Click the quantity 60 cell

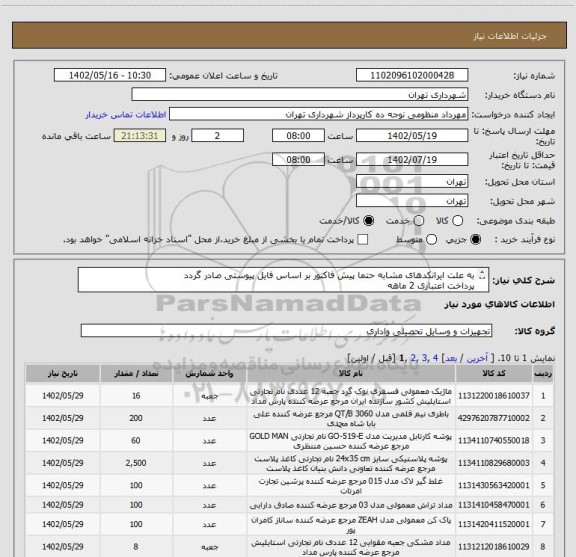point(136,440)
